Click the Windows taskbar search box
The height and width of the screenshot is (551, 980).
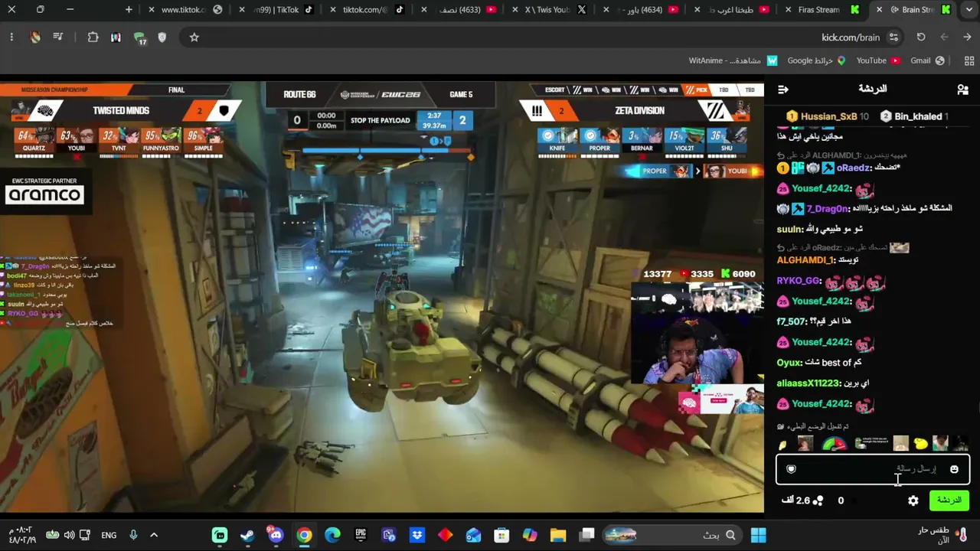(x=673, y=535)
